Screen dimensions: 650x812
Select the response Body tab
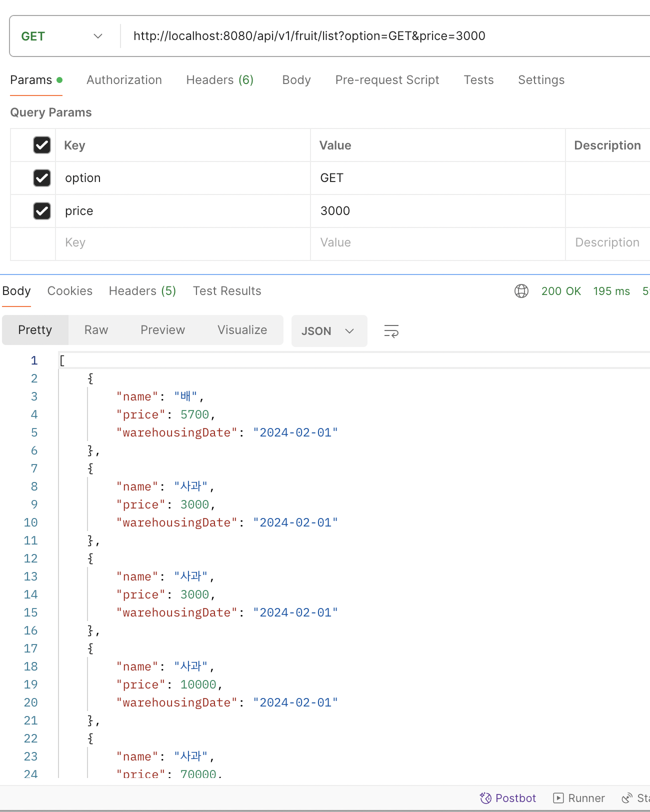click(16, 291)
